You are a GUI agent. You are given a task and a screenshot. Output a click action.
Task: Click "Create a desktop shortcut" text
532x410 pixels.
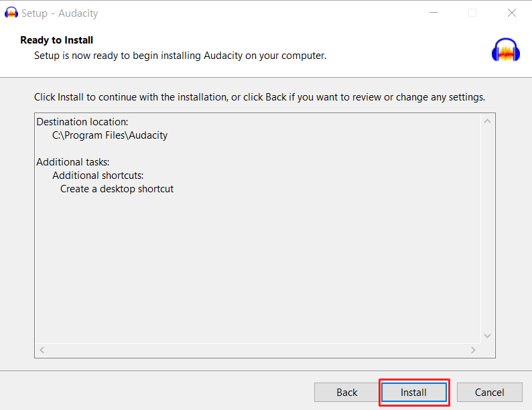117,189
